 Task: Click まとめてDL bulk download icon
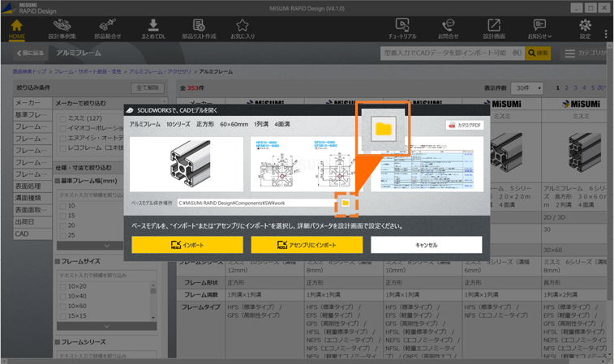[153, 28]
